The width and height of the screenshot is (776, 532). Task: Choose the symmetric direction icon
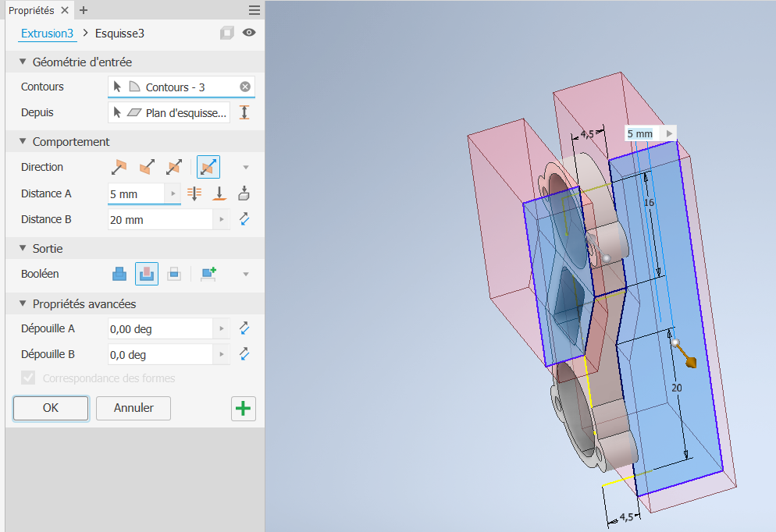point(173,167)
